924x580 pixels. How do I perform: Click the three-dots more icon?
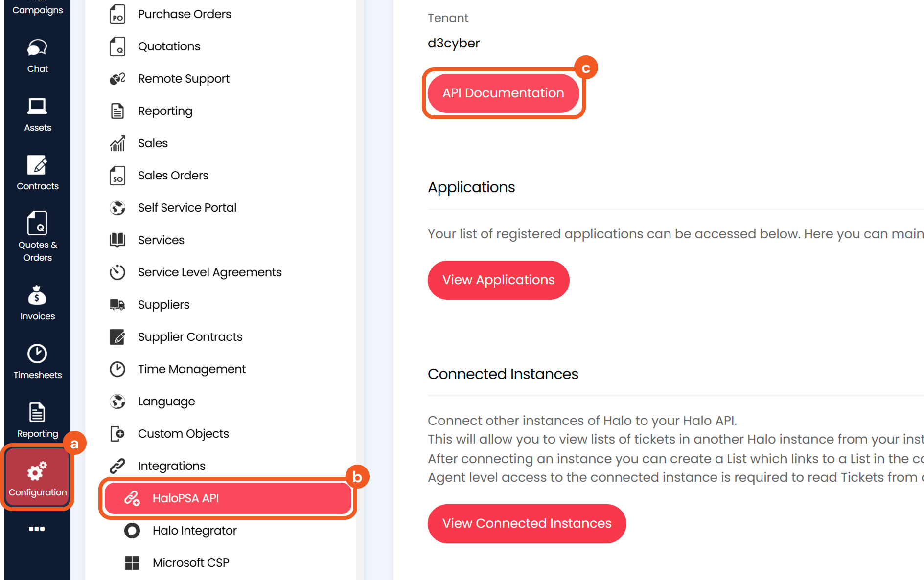click(x=37, y=529)
